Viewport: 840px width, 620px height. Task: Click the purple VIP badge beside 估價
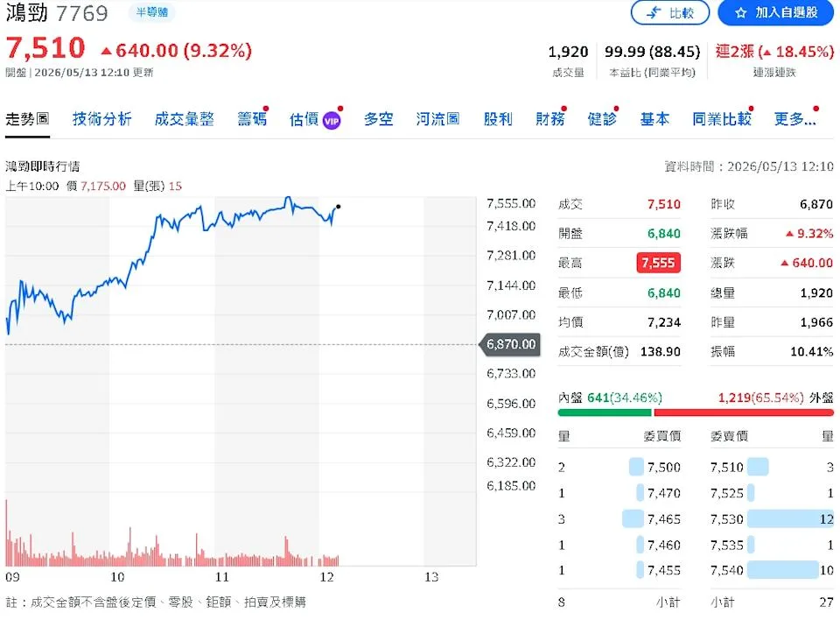point(332,121)
